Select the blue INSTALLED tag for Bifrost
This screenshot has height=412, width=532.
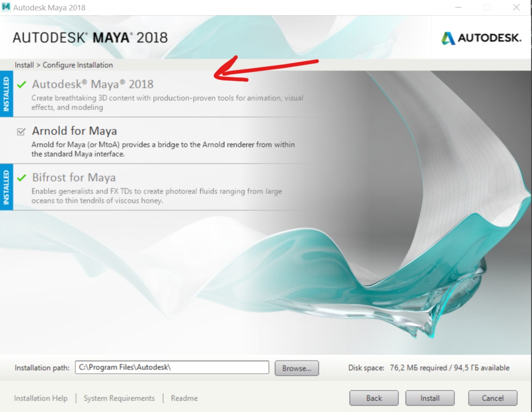(x=6, y=187)
